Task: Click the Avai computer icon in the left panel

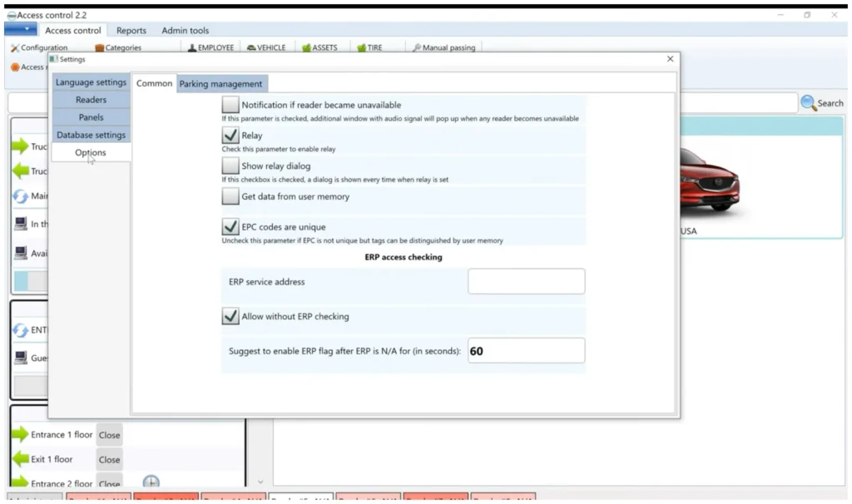Action: [21, 253]
